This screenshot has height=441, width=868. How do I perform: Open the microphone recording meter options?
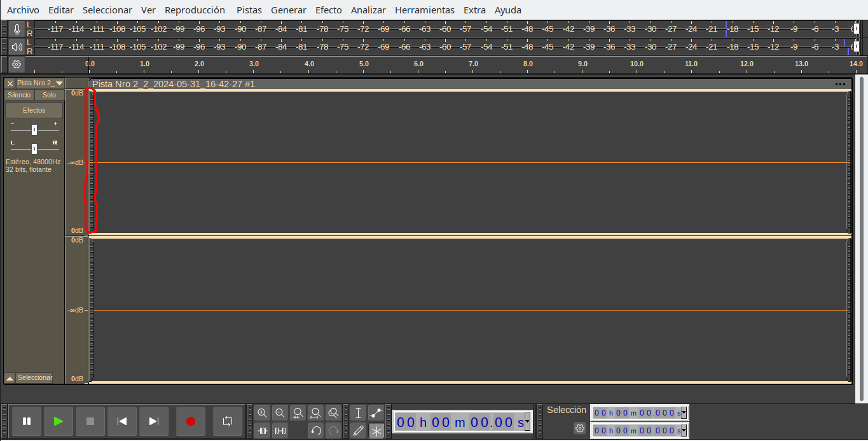17,29
